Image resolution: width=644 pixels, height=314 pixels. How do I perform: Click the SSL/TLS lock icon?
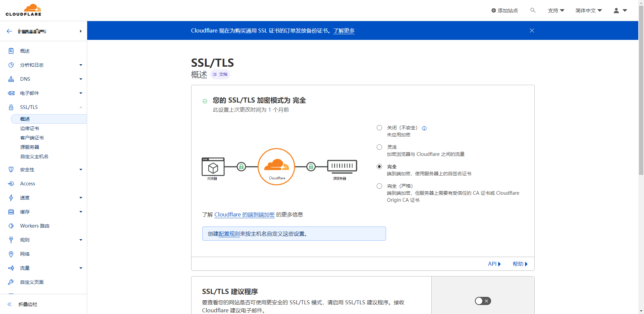pos(11,107)
